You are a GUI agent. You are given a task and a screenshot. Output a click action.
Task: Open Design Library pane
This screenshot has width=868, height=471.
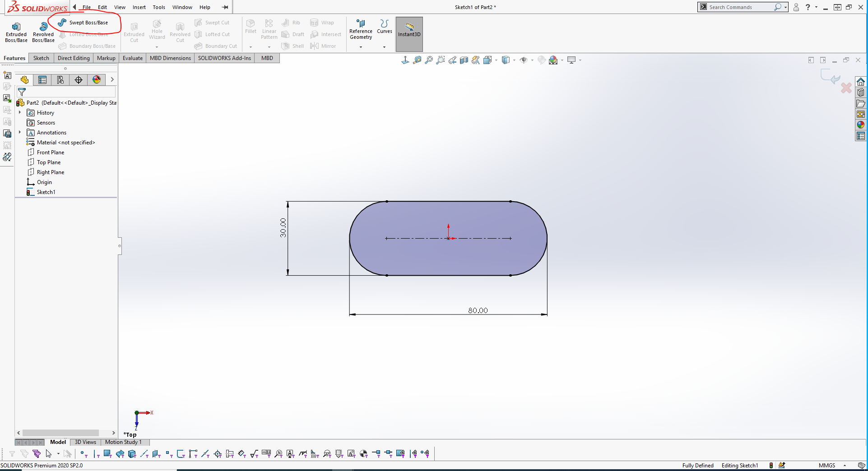click(861, 92)
